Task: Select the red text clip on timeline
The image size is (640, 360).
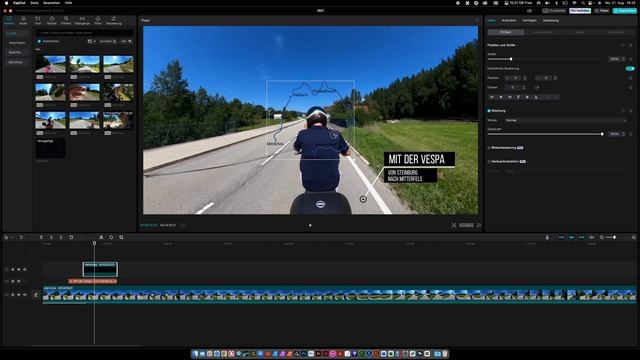Action: [x=93, y=281]
